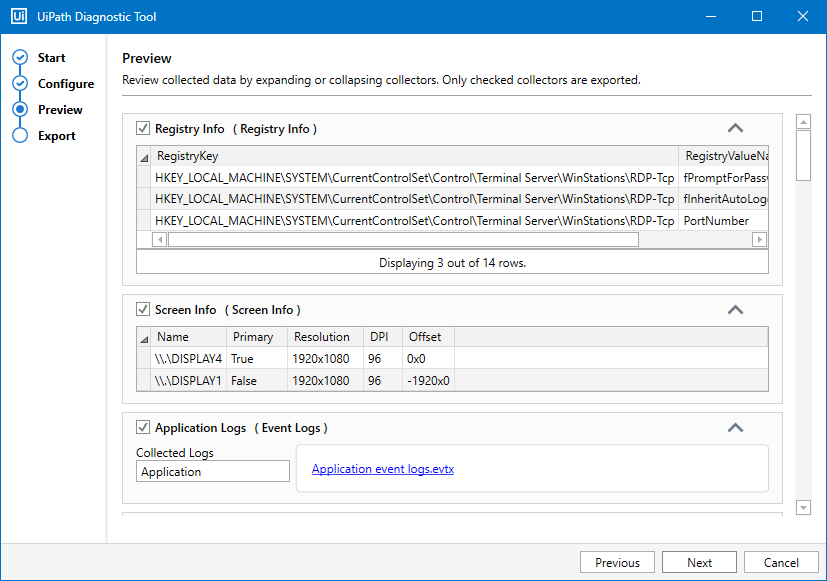
Task: Collapse the Application Logs section
Action: tap(735, 427)
